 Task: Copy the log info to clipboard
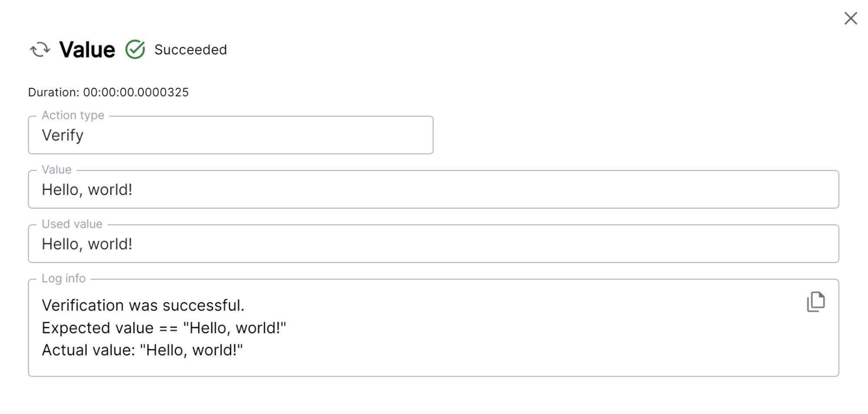[815, 301]
